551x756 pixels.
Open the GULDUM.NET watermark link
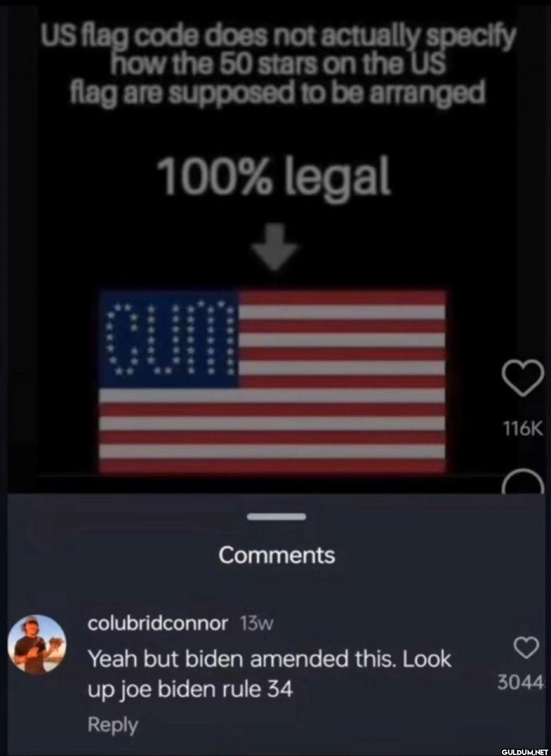[524, 751]
